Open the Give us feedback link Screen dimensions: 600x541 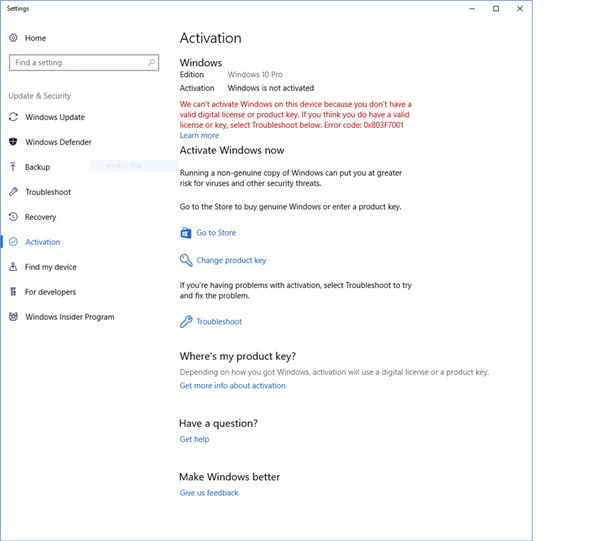(x=209, y=493)
